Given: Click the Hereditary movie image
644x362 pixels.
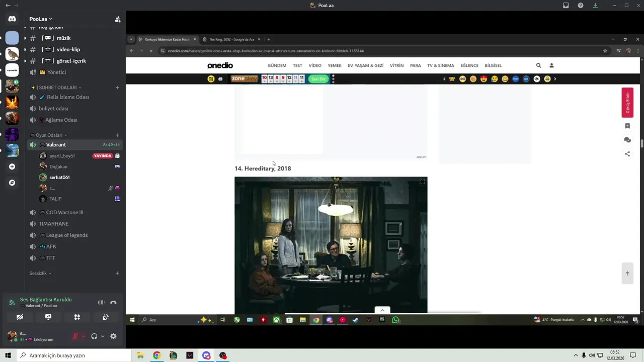Looking at the screenshot, I should [x=331, y=245].
